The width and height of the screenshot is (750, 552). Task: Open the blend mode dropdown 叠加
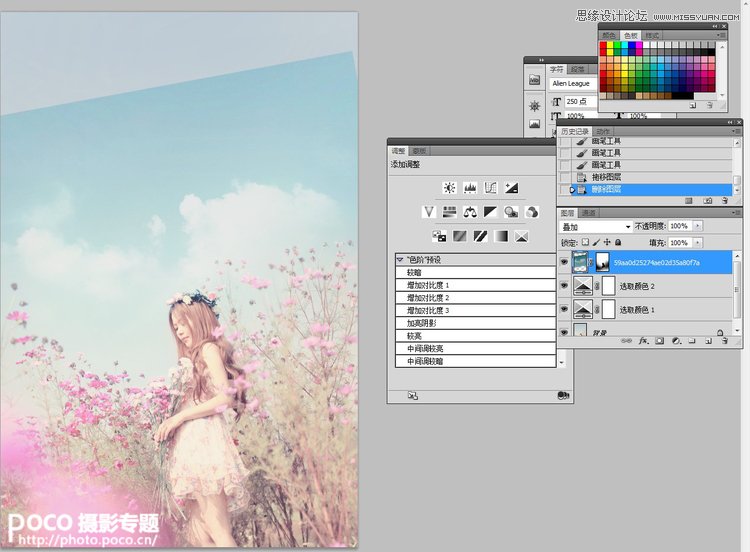(x=596, y=226)
